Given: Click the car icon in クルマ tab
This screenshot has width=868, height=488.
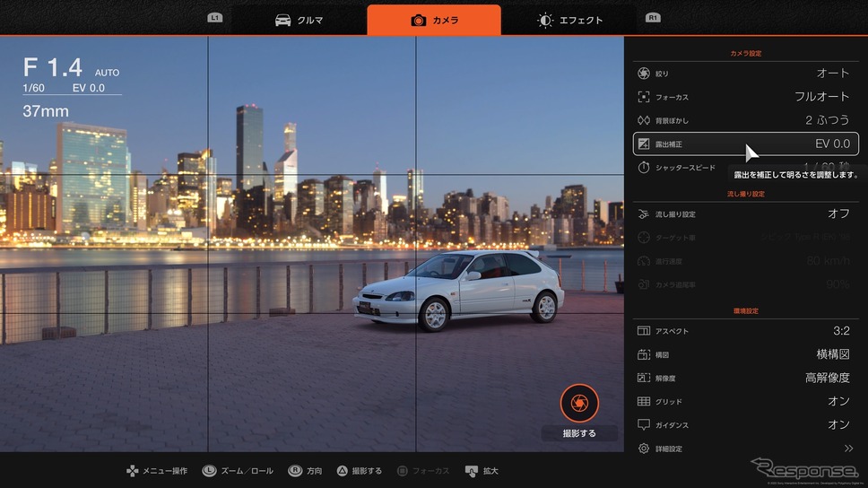Looking at the screenshot, I should (x=282, y=21).
